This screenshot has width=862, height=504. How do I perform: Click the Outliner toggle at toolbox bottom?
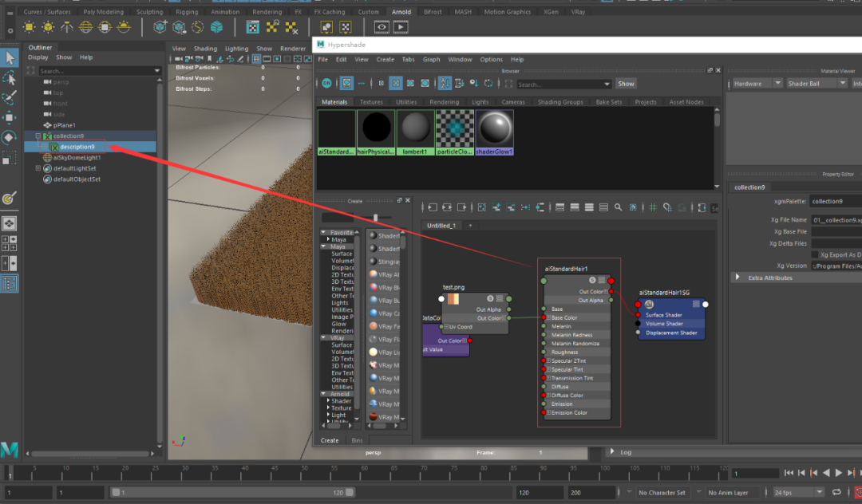click(x=10, y=284)
